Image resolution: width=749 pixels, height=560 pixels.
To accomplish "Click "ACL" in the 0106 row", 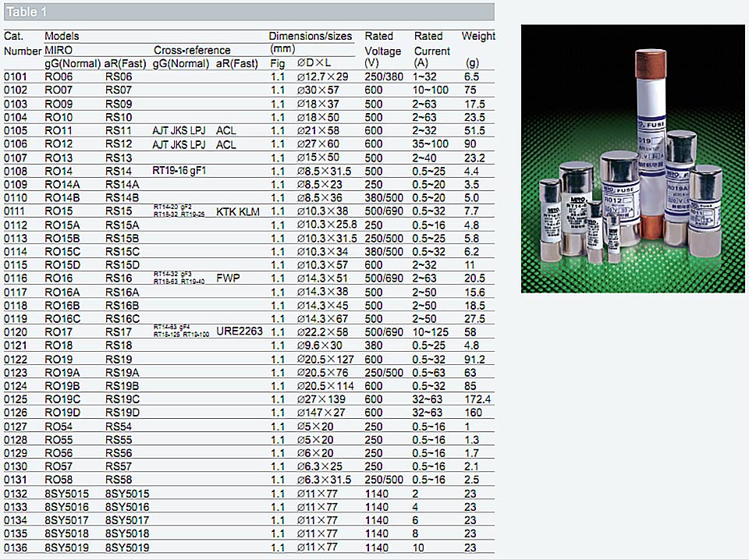I will [x=226, y=144].
